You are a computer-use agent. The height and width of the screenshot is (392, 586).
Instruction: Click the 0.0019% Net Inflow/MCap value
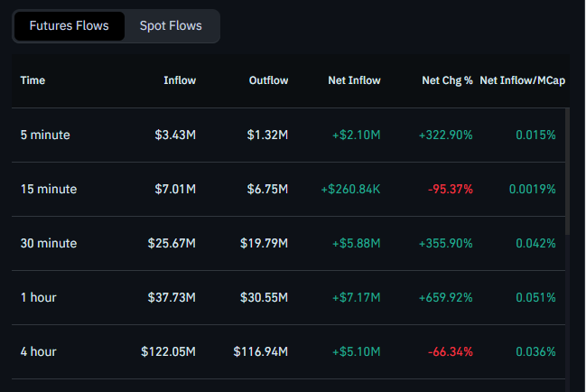pyautogui.click(x=532, y=189)
